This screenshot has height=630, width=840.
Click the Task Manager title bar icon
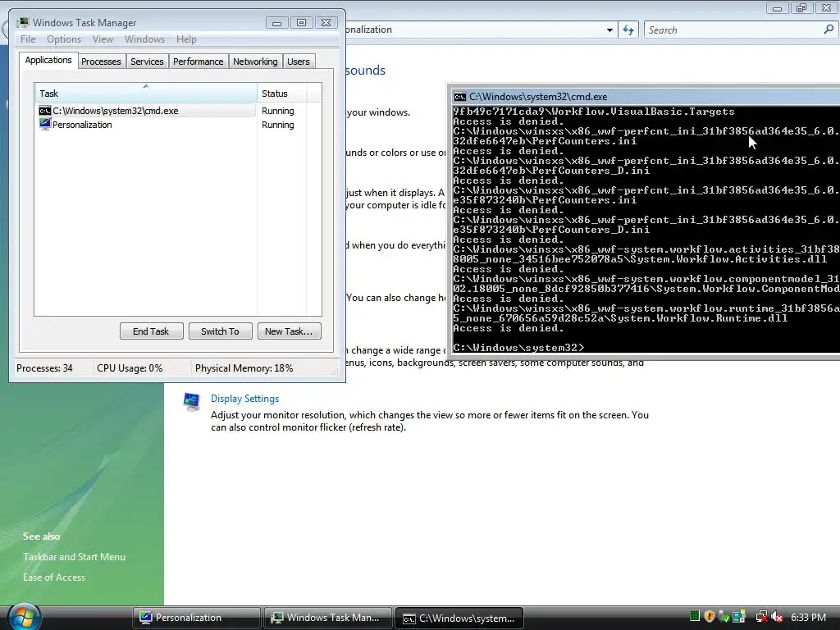click(23, 22)
